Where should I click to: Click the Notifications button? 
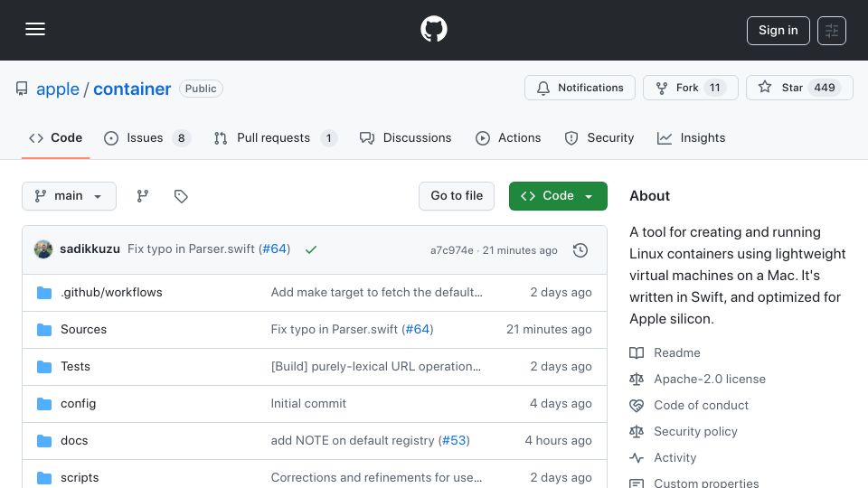[x=580, y=88]
